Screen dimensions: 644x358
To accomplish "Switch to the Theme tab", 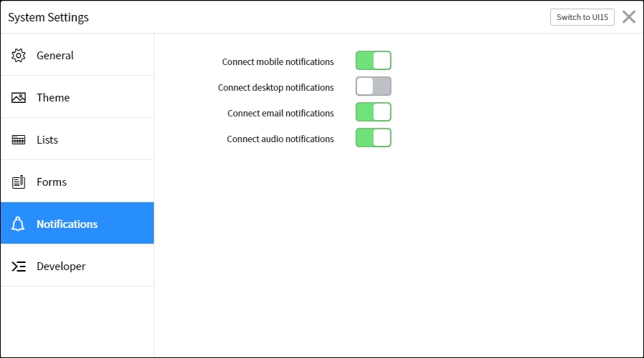I will [x=77, y=97].
